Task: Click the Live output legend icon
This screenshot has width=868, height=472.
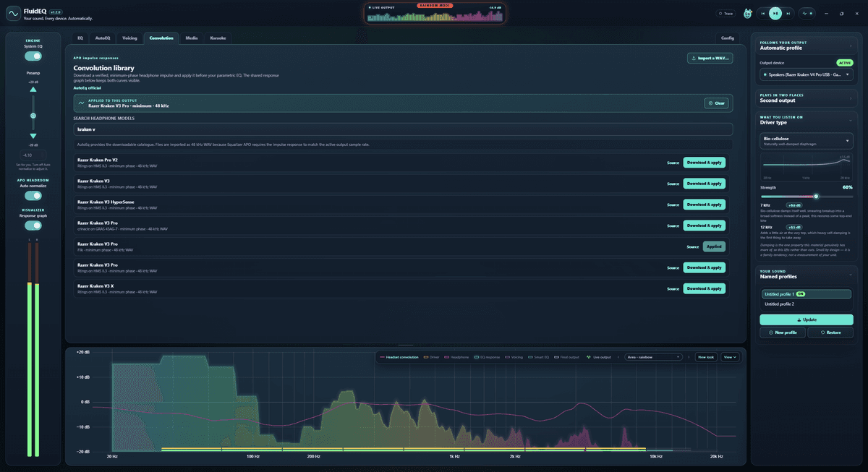Action: tap(590, 357)
